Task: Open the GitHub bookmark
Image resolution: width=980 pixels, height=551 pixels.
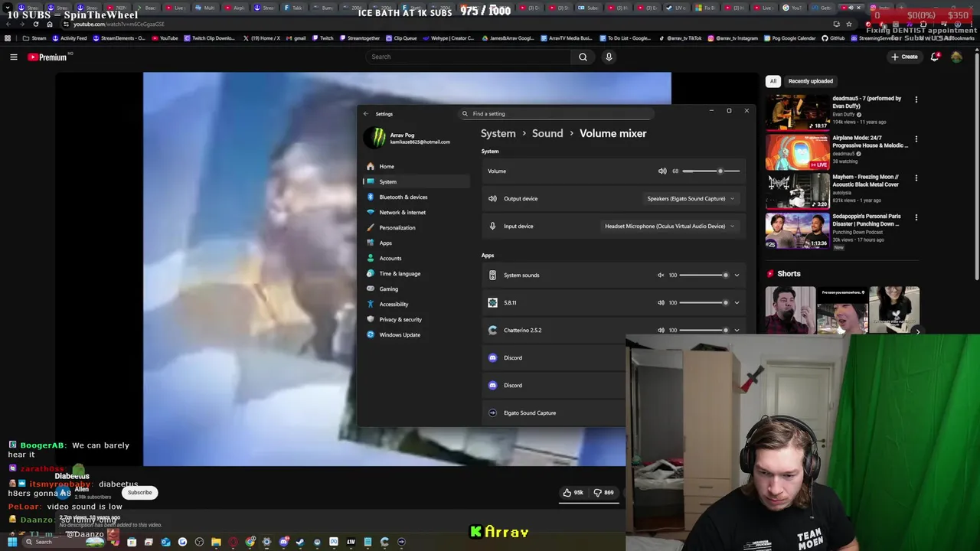Action: pos(833,38)
